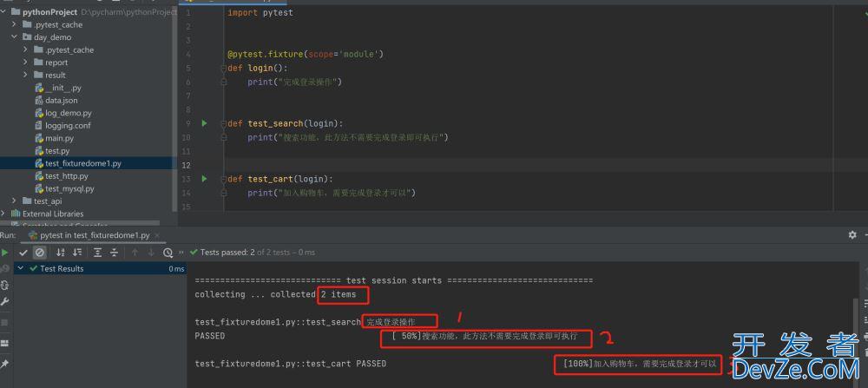Select test_fixturedome1.py in project tree

coord(83,163)
